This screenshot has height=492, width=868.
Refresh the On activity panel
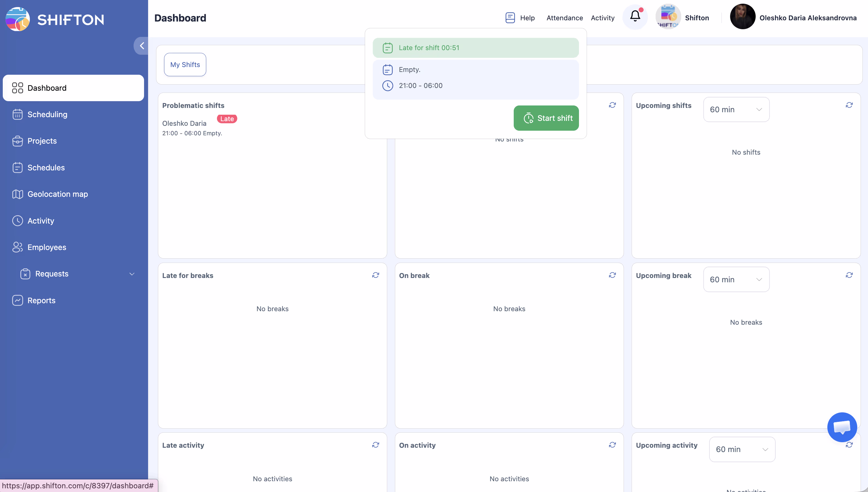[x=612, y=445]
